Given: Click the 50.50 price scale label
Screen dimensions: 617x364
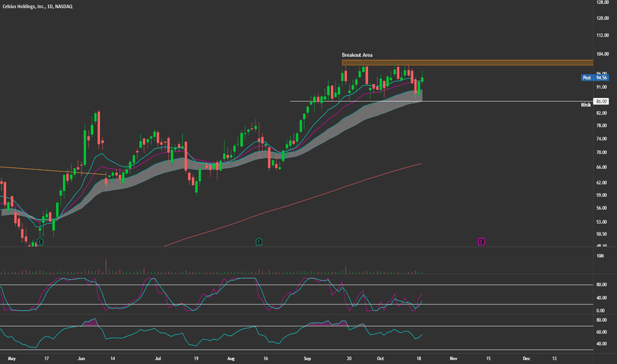Looking at the screenshot, I should tap(601, 234).
